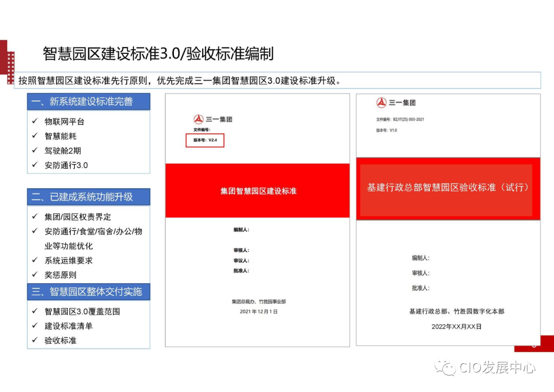Viewport: 554px width, 392px height.
Task: Collapse section 二、已建成系统功能升级
Action: point(88,197)
